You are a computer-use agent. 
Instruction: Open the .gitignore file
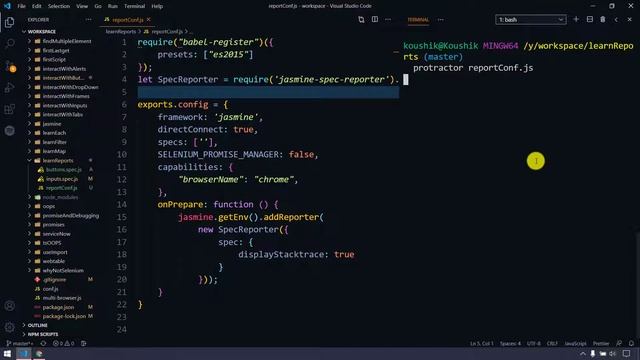[x=54, y=280]
